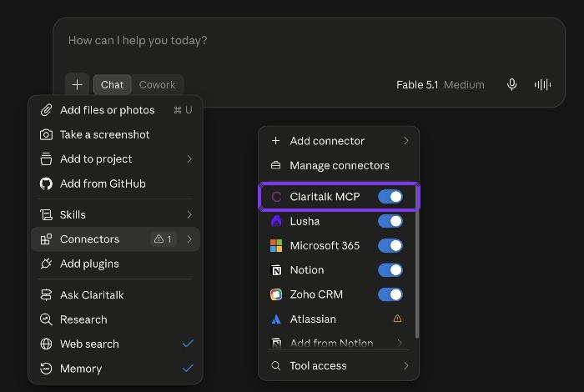Viewport: 584px width, 392px height.
Task: Click the Memory clock icon
Action: tap(46, 369)
